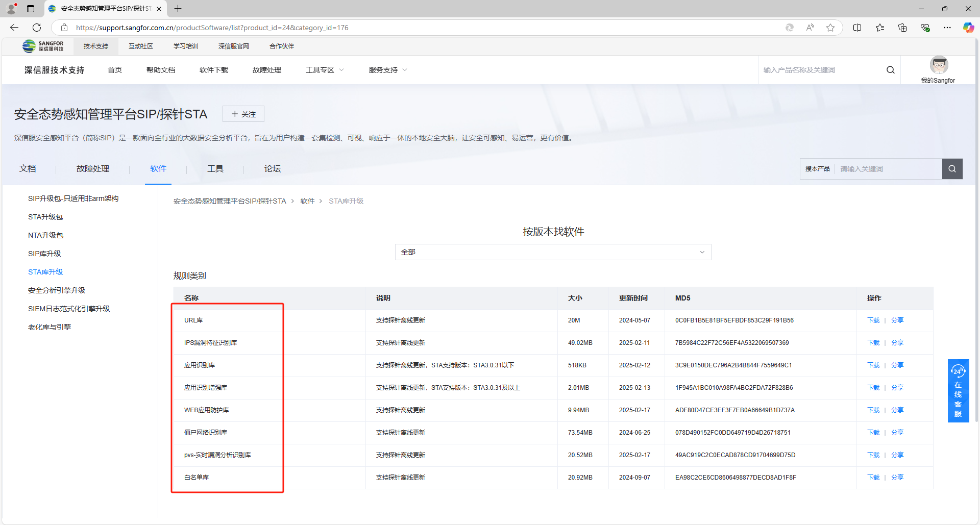Select STA升级包 in sidebar
The height and width of the screenshot is (525, 980).
[x=45, y=217]
